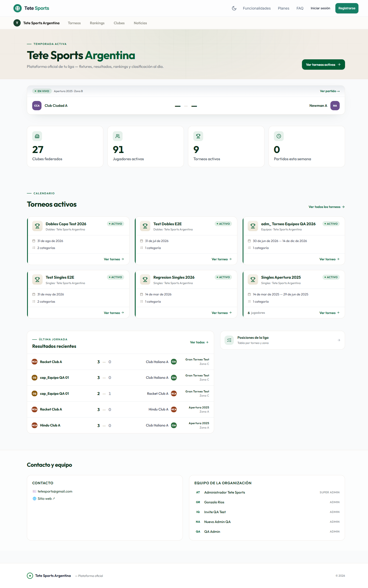Open Ver torneo for Singles Apertura 2025
The height and width of the screenshot is (588, 368).
pos(329,313)
